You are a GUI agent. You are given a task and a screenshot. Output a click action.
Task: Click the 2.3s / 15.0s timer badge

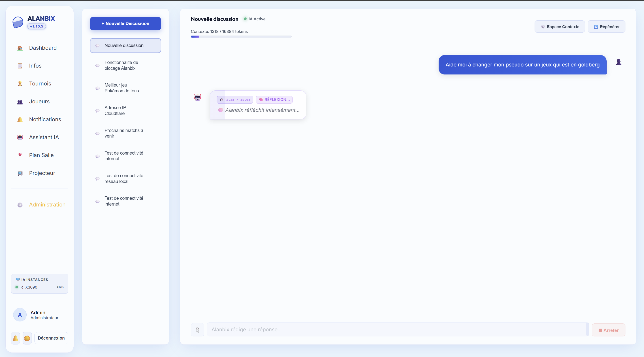pyautogui.click(x=235, y=100)
